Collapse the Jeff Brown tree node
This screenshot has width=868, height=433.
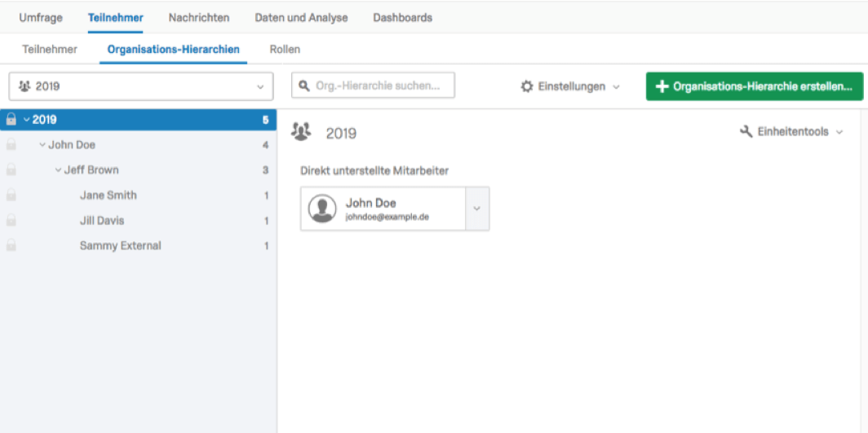pos(58,170)
